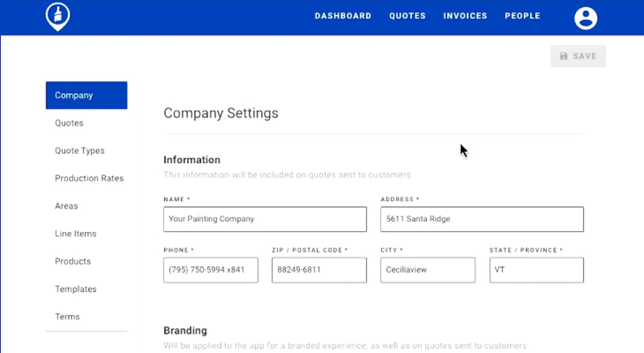Go to Areas settings section
This screenshot has height=353, width=644.
coord(66,206)
